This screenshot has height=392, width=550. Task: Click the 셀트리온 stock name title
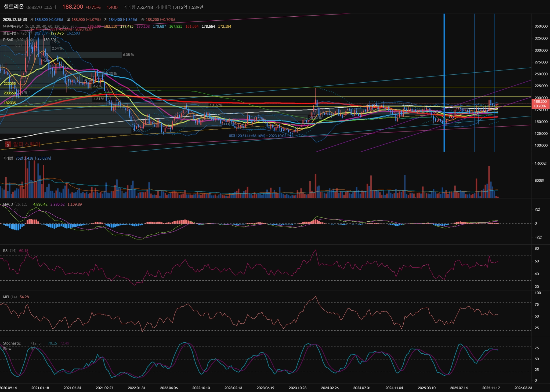[x=14, y=7]
